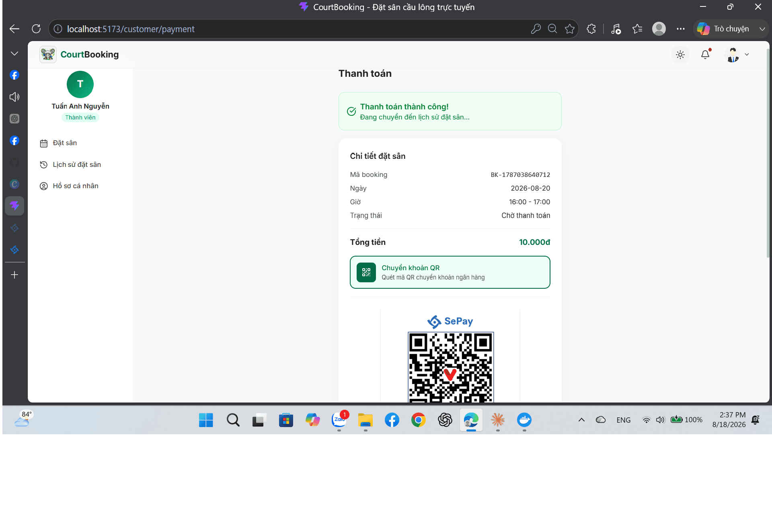
Task: Click the CourtBooking logo
Action: (79, 54)
